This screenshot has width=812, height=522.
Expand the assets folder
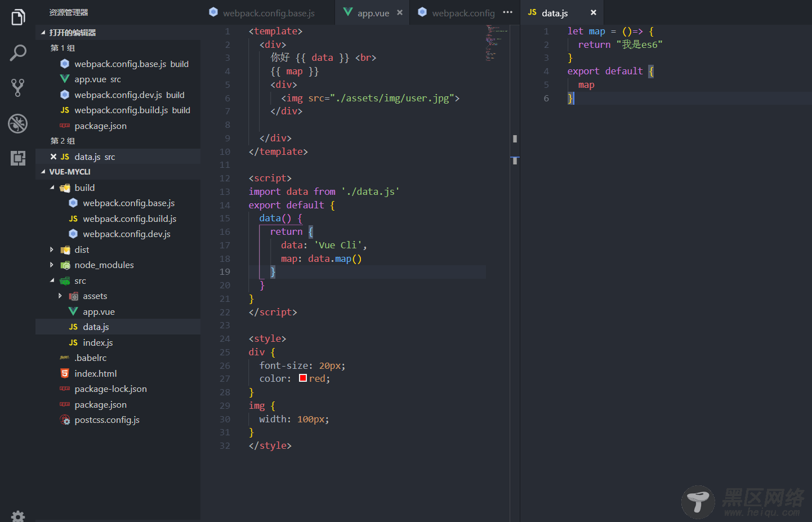60,296
